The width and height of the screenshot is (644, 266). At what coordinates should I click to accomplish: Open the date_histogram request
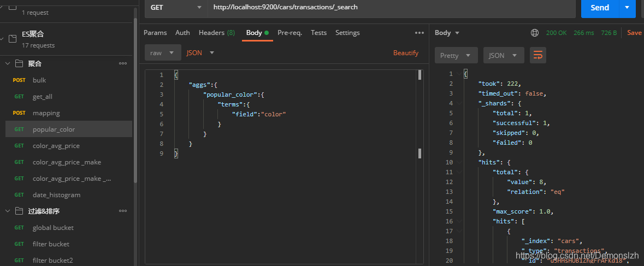coord(69,195)
